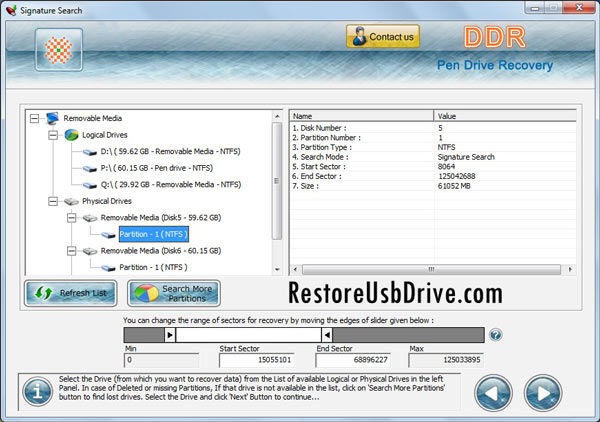The width and height of the screenshot is (600, 422).
Task: Click the tree panel scroll up arrow
Action: tap(277, 116)
